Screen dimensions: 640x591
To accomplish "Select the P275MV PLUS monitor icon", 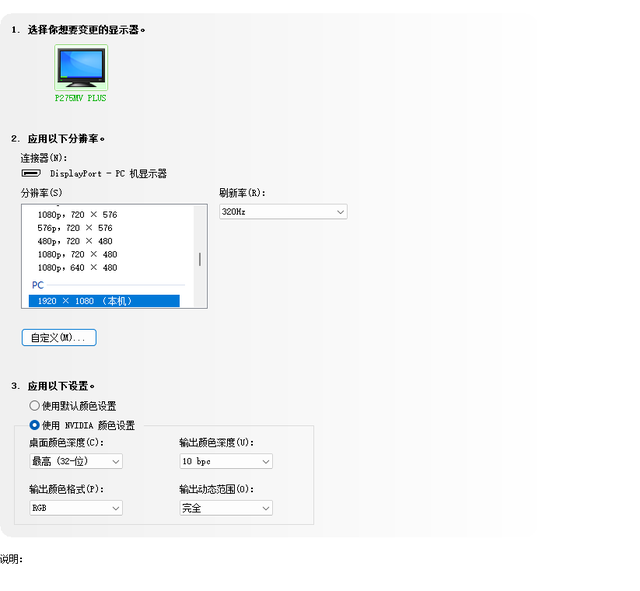I will pos(81,67).
